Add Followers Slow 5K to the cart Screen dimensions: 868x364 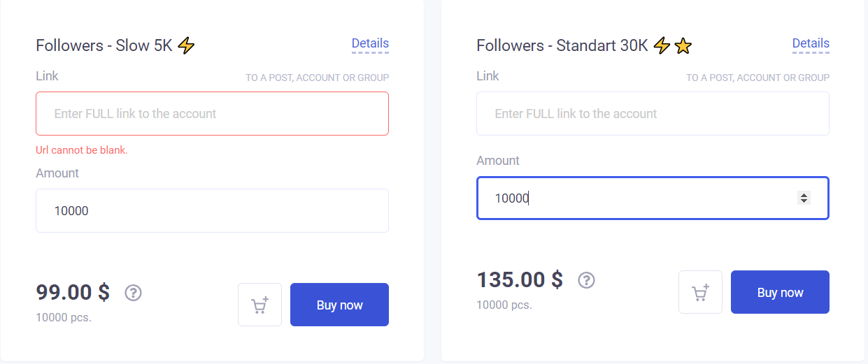coord(259,305)
